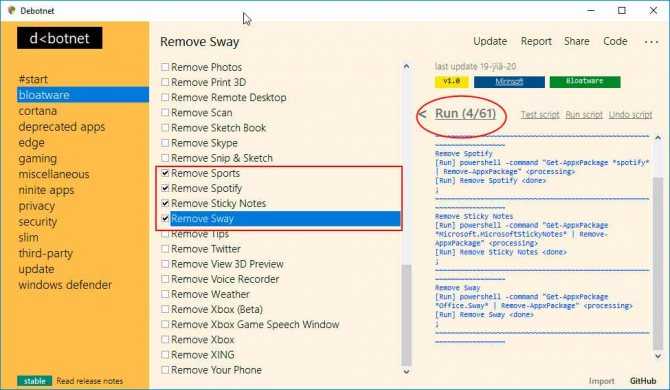
Task: Select the Remove XING entry
Action: [x=203, y=355]
